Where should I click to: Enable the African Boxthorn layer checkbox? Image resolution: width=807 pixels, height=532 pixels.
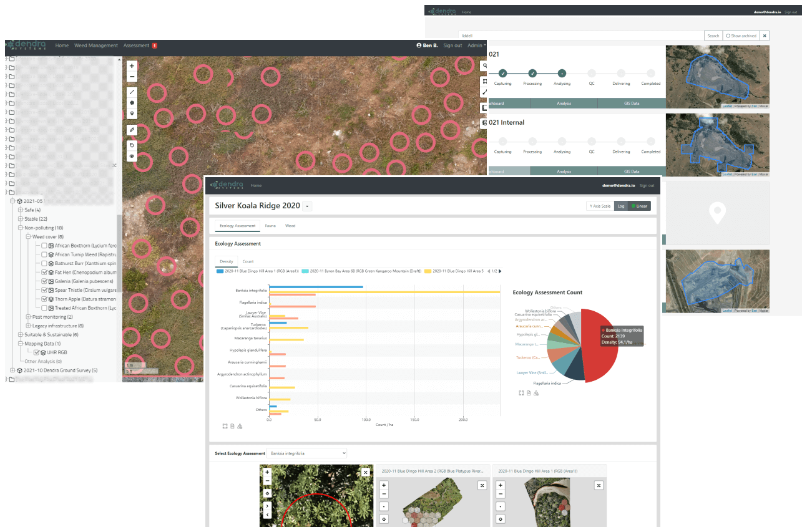click(44, 246)
